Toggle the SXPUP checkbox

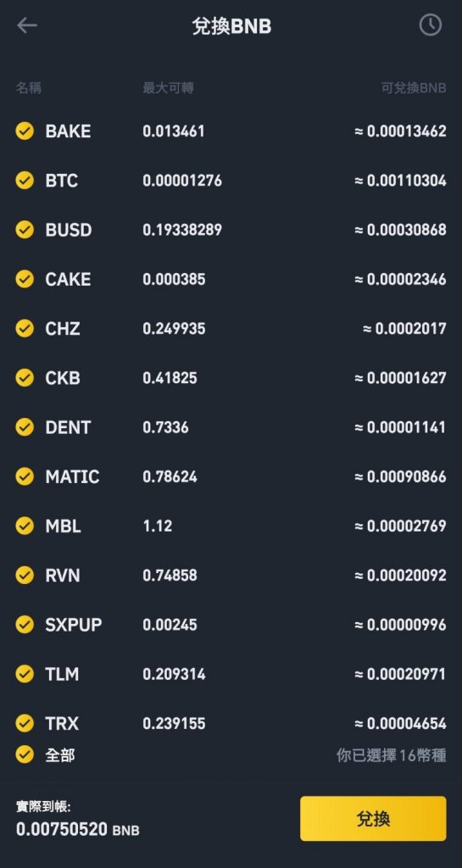[25, 625]
